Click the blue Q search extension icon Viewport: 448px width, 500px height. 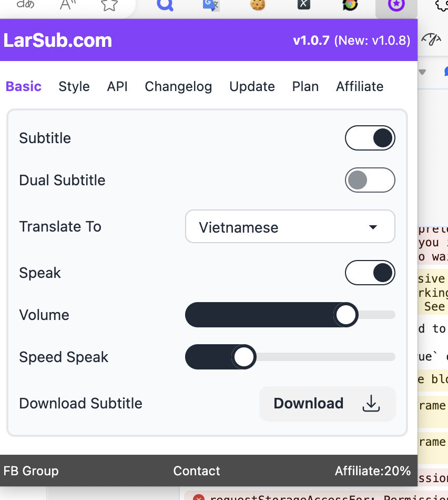click(x=165, y=4)
